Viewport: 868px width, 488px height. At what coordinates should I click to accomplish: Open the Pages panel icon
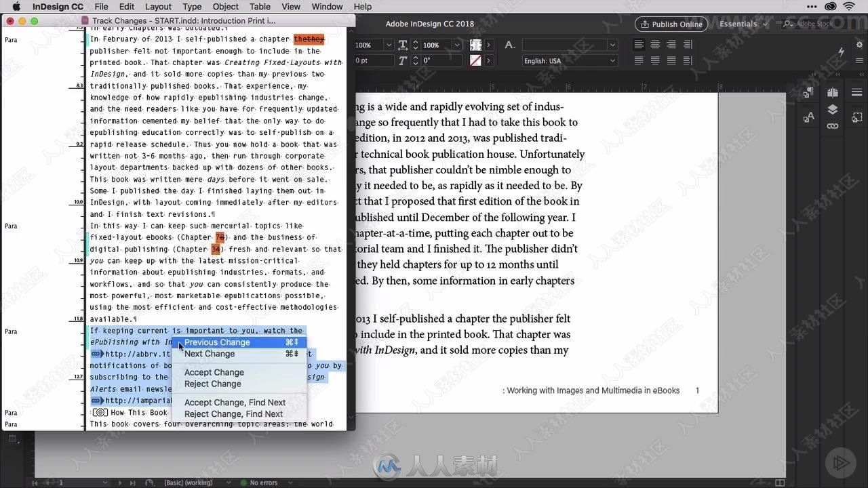coord(833,93)
